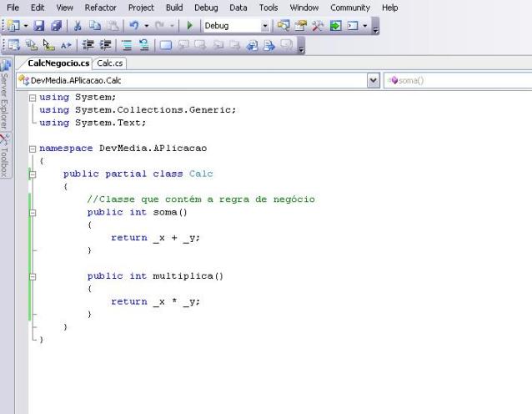The height and width of the screenshot is (414, 532).
Task: Collapse the soma() method block
Action: [33, 213]
